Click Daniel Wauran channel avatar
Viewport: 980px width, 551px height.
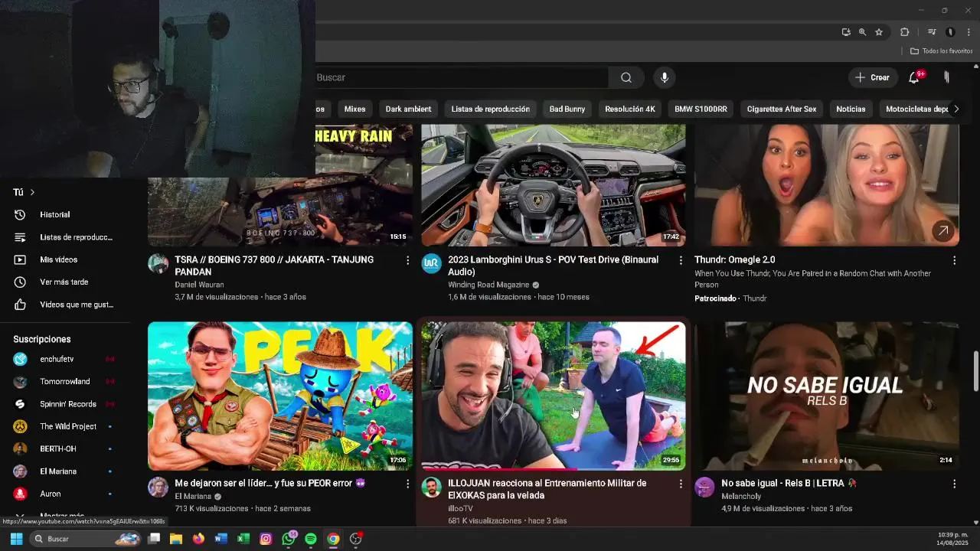158,264
